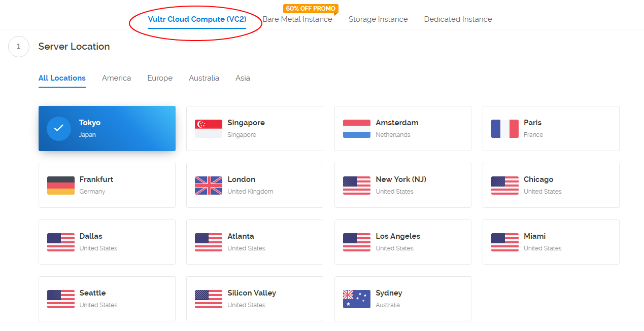This screenshot has width=644, height=331.
Task: Click the Silicon Valley city name
Action: coord(252,293)
